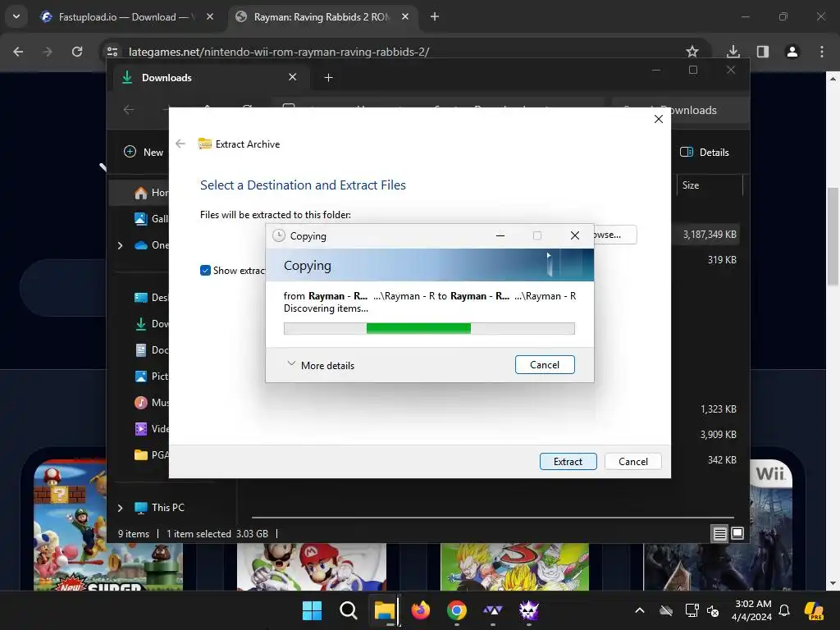Open Firefox from the taskbar
The width and height of the screenshot is (840, 630).
421,610
